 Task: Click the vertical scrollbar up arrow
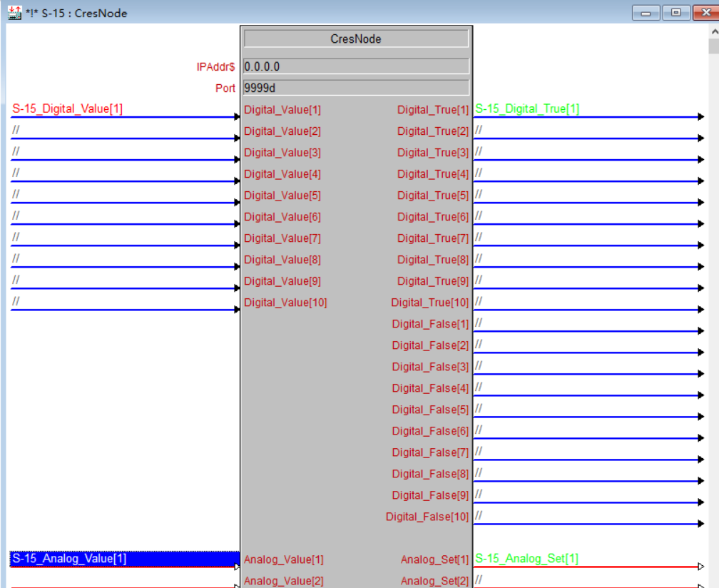click(714, 31)
